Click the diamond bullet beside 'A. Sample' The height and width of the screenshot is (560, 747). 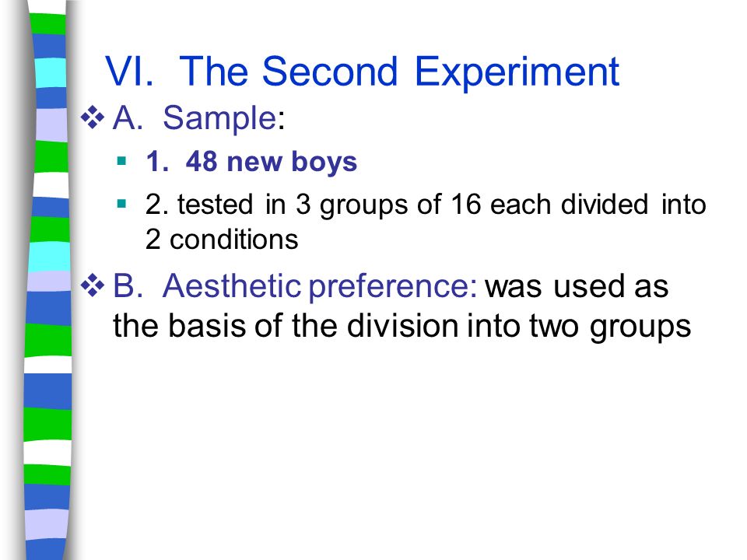[93, 117]
